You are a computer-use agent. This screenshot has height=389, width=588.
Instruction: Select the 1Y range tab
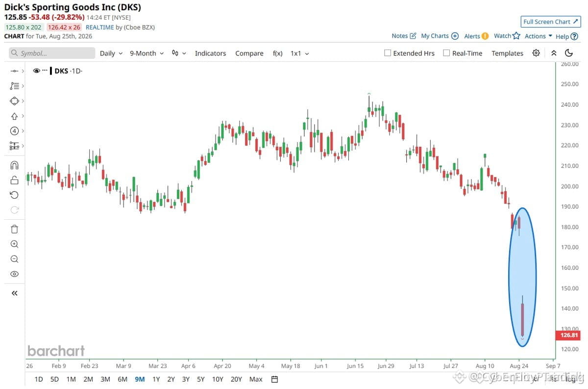(156, 379)
